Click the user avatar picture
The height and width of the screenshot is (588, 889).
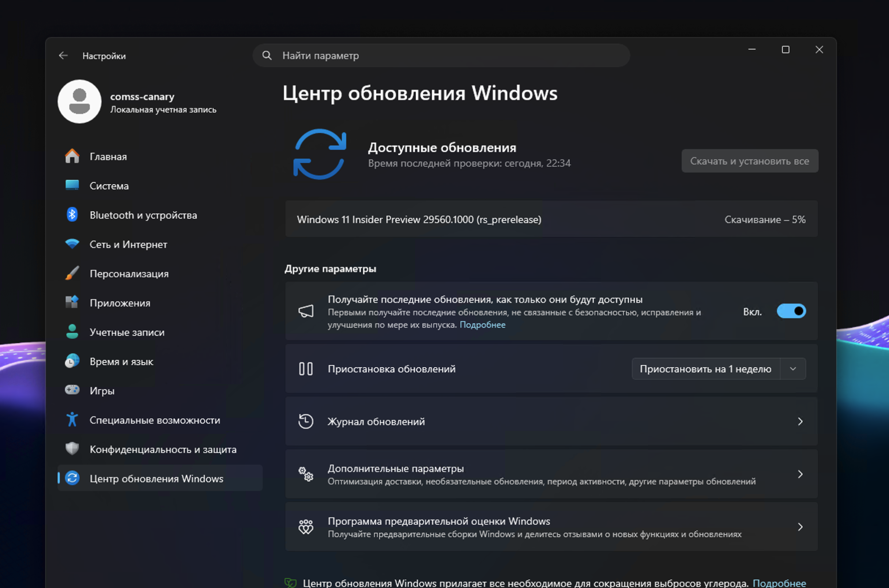pos(79,101)
